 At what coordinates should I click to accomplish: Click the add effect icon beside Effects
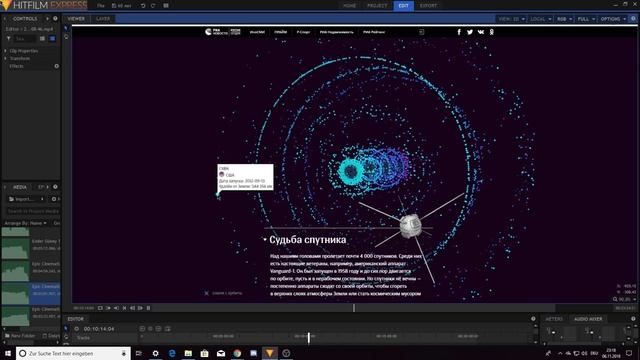click(x=56, y=66)
